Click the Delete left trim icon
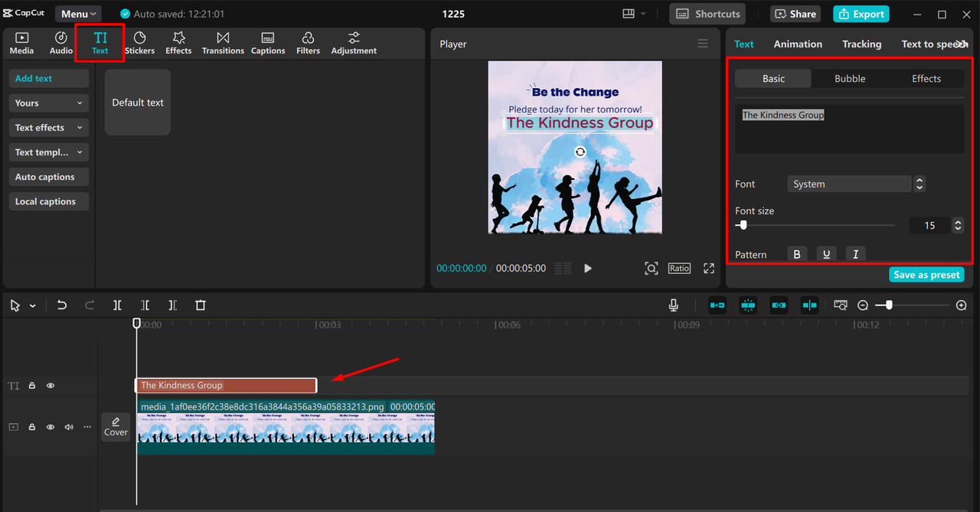Viewport: 980px width, 512px height. [145, 305]
